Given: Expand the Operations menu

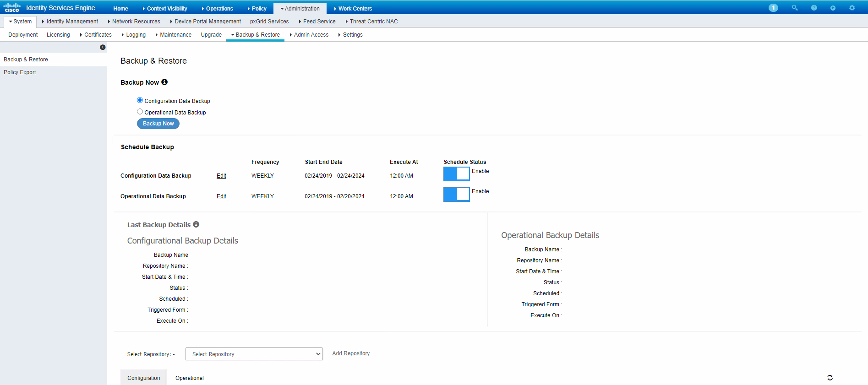Looking at the screenshot, I should [x=217, y=8].
